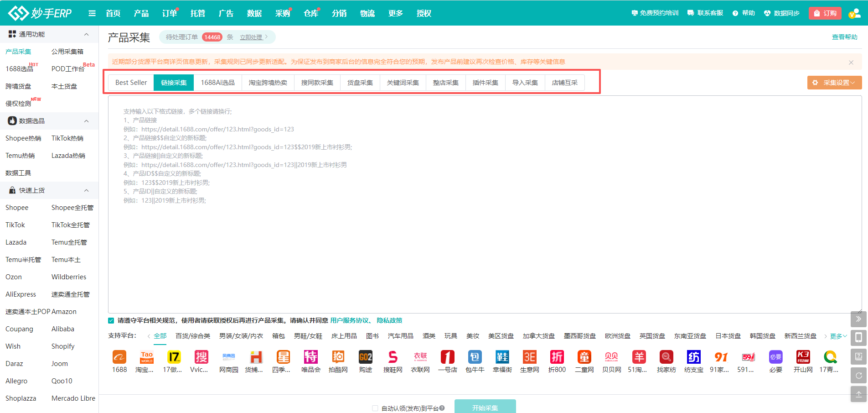Click 数据同步 in the header

(782, 13)
